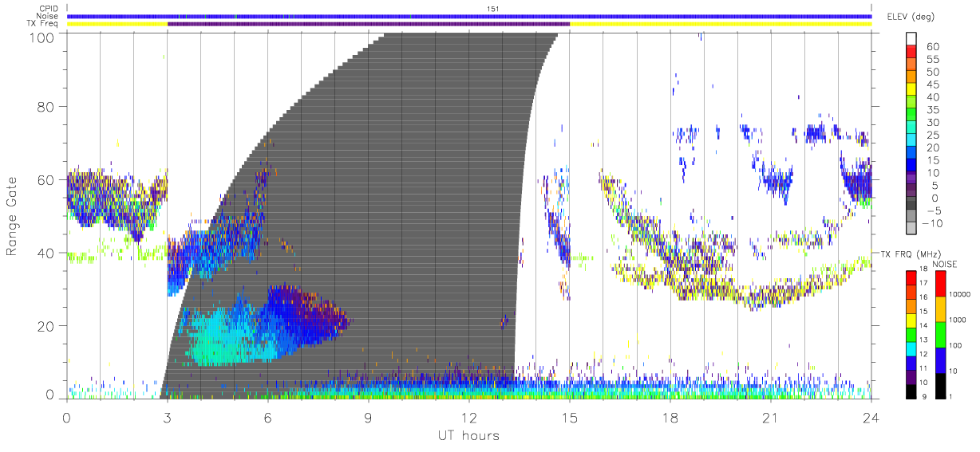
Task: Click the x-axis tick label 15
Action: pyautogui.click(x=570, y=418)
